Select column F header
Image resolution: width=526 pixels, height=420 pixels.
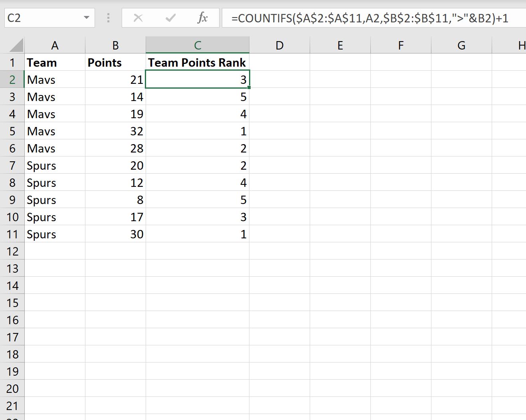pos(401,45)
